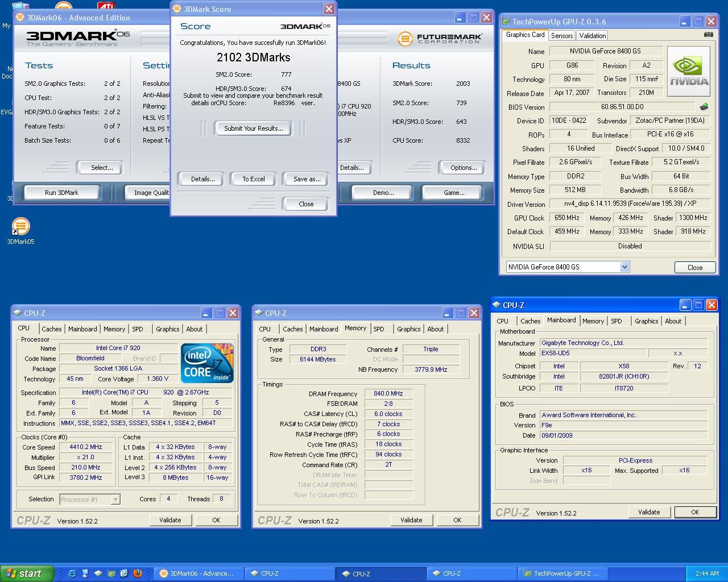Screen dimensions: 728x582
Task: Click the 2102 3DMarks score text
Action: (x=254, y=57)
